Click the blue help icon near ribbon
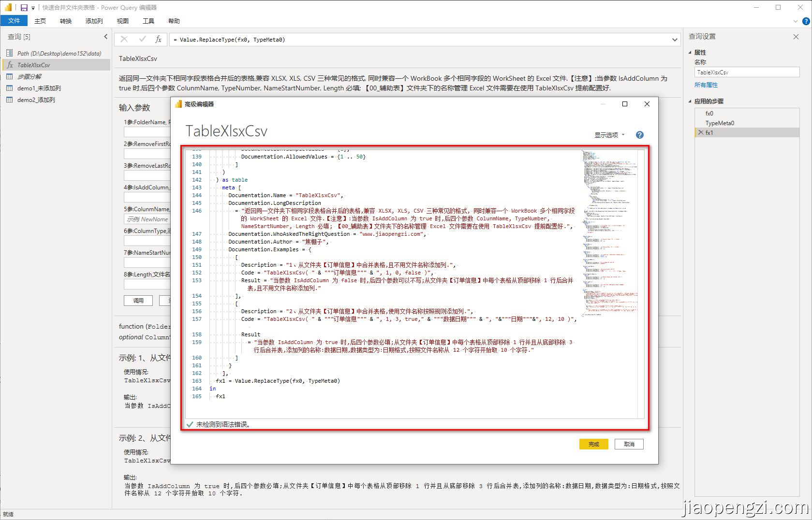Image resolution: width=812 pixels, height=520 pixels. click(x=806, y=21)
